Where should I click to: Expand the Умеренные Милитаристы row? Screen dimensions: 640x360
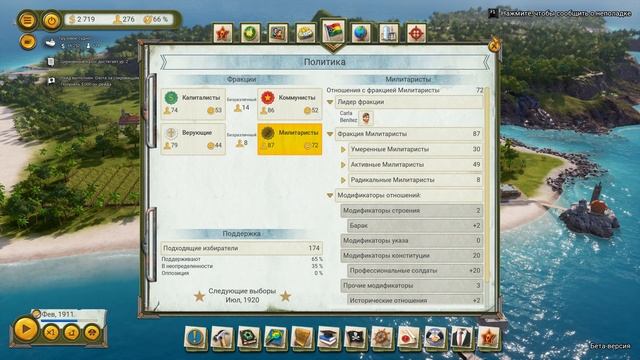(x=343, y=150)
